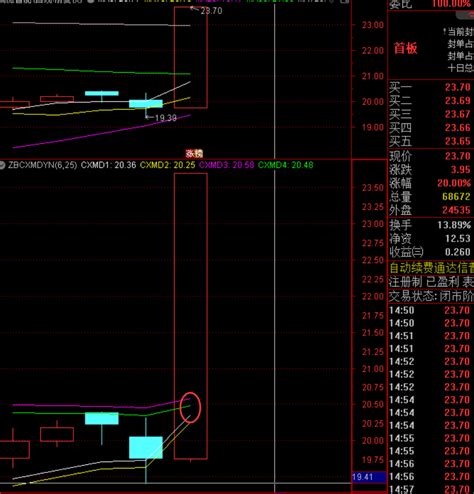Click the 换手 13.89% row

(x=431, y=225)
